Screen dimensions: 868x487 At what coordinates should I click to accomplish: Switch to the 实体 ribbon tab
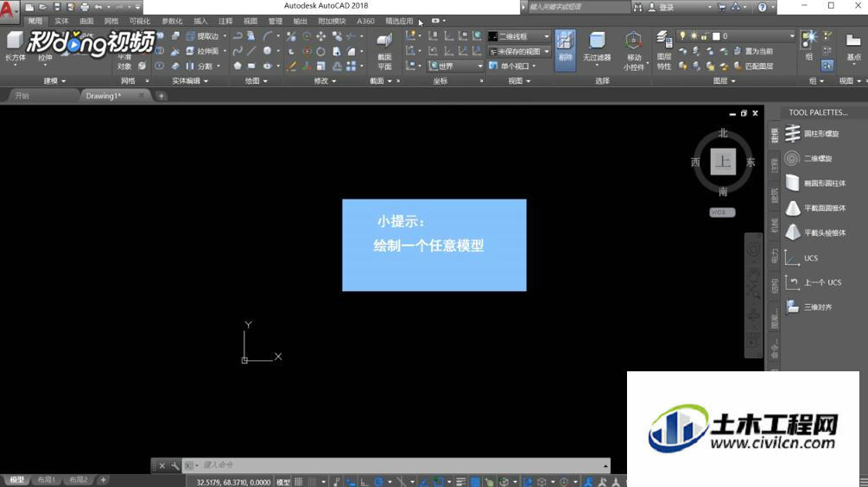61,21
